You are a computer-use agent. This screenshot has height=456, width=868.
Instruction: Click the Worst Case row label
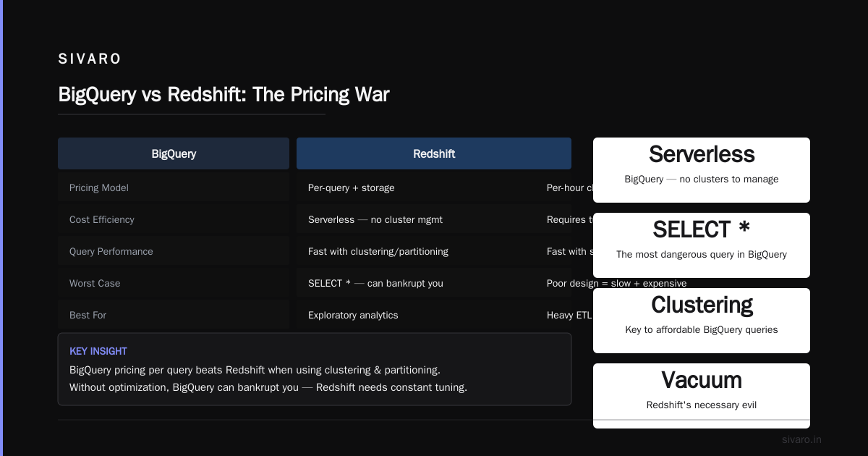[x=95, y=283]
